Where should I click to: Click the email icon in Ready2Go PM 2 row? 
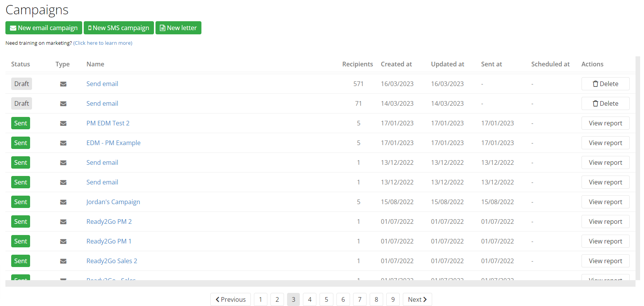click(63, 222)
